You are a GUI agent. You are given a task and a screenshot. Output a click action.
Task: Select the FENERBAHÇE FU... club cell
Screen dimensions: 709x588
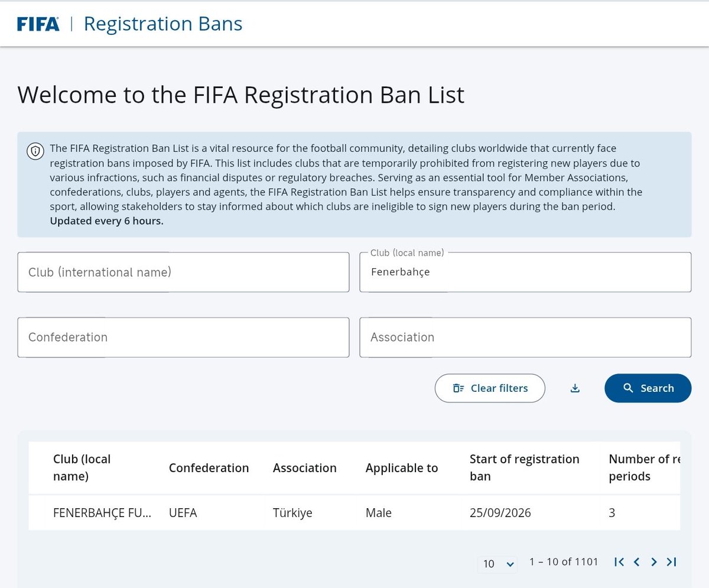[x=102, y=513]
